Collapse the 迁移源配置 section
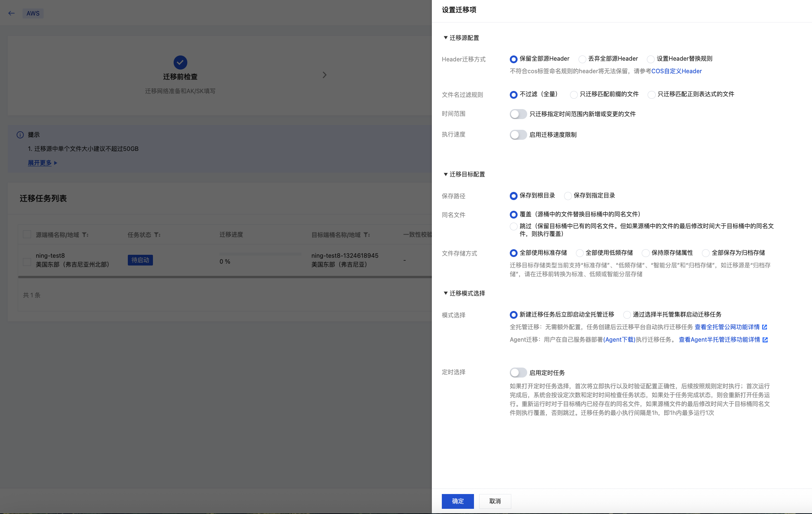The width and height of the screenshot is (812, 514). tap(446, 38)
